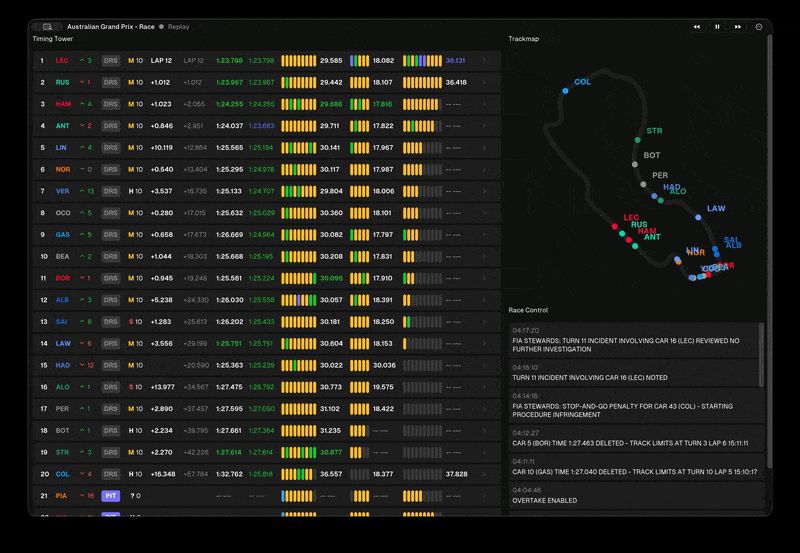The image size is (800, 553).
Task: Click the fast-forward playback button
Action: [x=738, y=27]
